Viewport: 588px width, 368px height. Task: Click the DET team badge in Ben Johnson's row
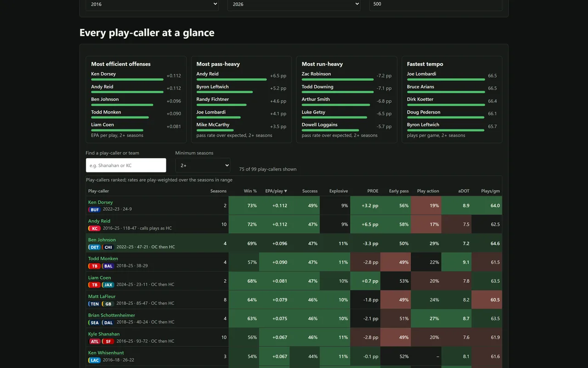point(94,247)
